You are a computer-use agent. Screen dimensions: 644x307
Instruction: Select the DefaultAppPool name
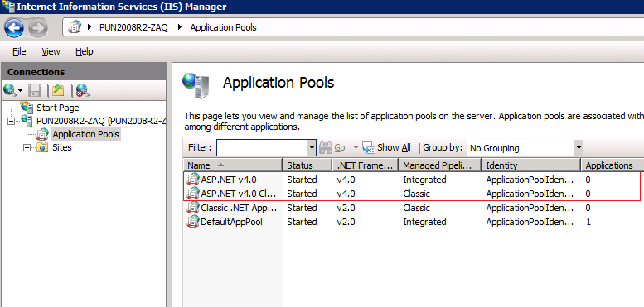coord(231,222)
